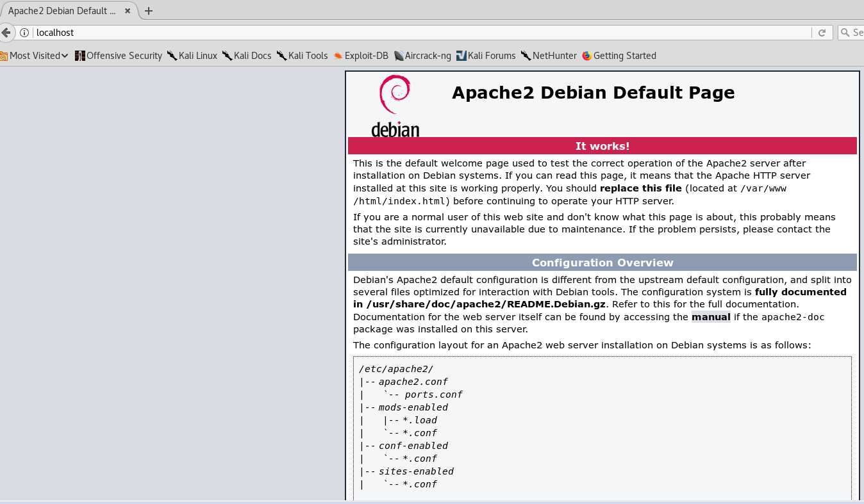864x504 pixels.
Task: Reload the localhost page
Action: tap(822, 33)
